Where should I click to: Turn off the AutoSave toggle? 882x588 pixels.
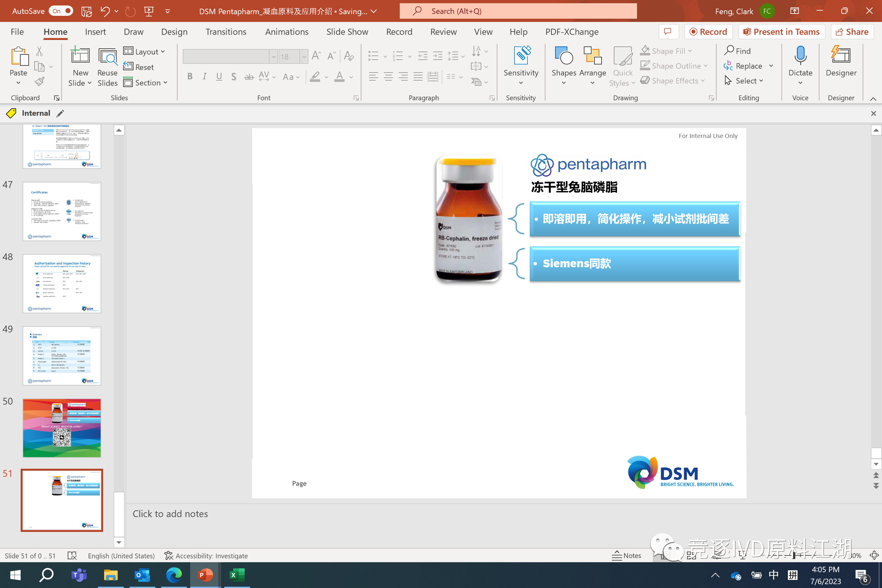(x=61, y=11)
